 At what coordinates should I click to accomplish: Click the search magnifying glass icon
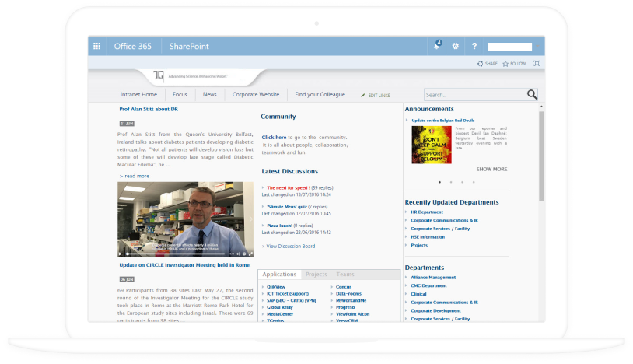pyautogui.click(x=532, y=95)
